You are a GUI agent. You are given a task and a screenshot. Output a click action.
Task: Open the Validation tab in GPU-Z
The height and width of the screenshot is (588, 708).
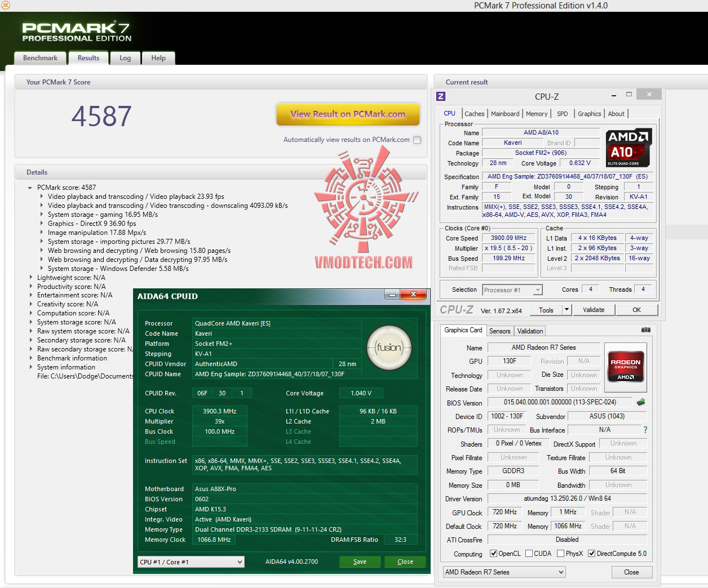[x=530, y=331]
